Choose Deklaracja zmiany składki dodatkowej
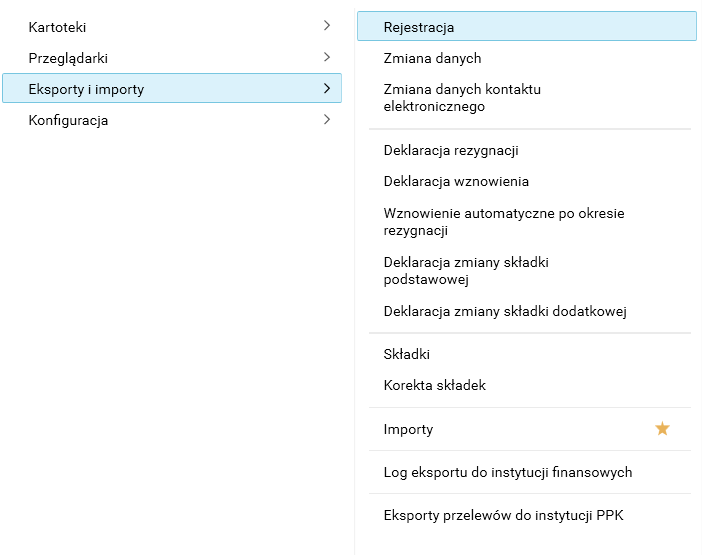The height and width of the screenshot is (555, 702). point(505,311)
